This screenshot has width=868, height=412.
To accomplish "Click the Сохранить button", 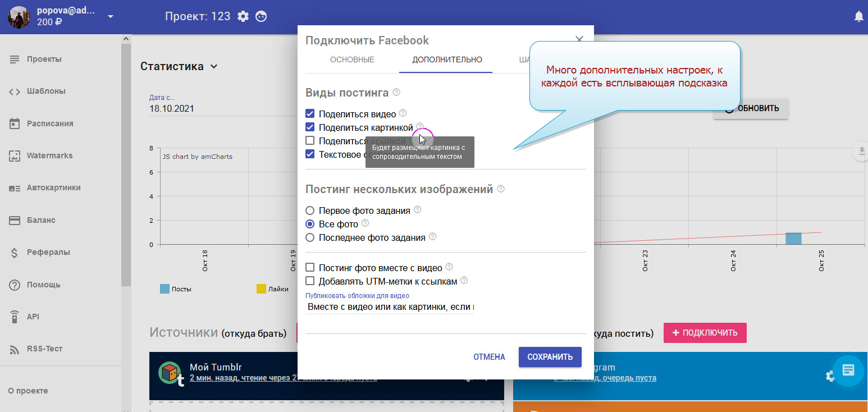I will (x=550, y=357).
